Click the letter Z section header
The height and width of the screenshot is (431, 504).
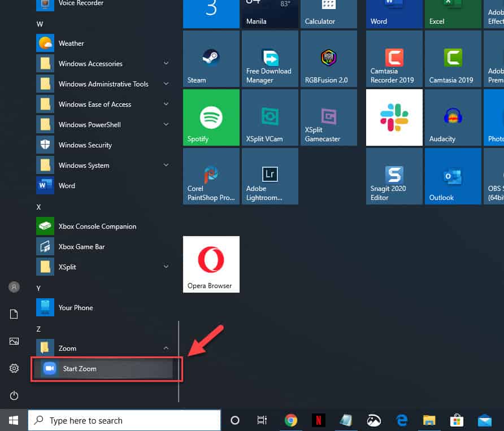[38, 329]
